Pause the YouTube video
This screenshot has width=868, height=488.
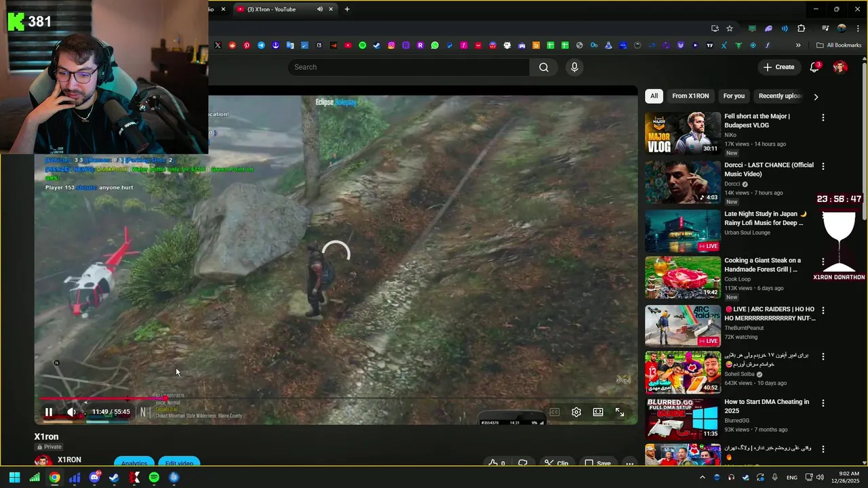pos(49,412)
